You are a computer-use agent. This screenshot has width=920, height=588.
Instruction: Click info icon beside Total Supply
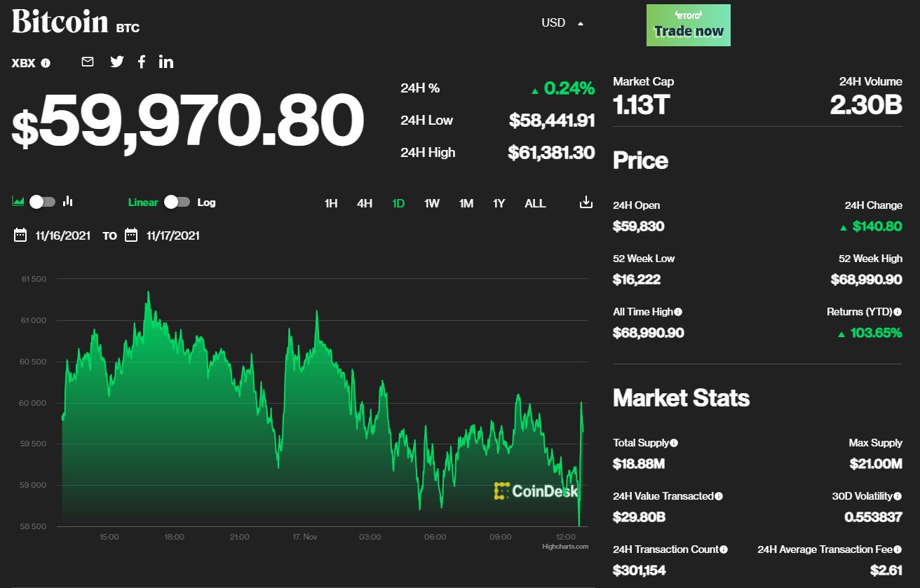coord(674,443)
